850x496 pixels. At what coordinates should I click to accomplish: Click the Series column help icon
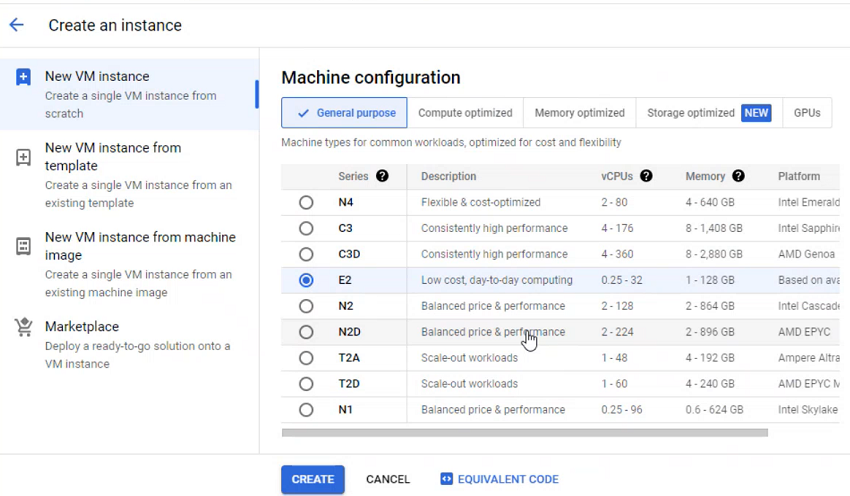[382, 176]
